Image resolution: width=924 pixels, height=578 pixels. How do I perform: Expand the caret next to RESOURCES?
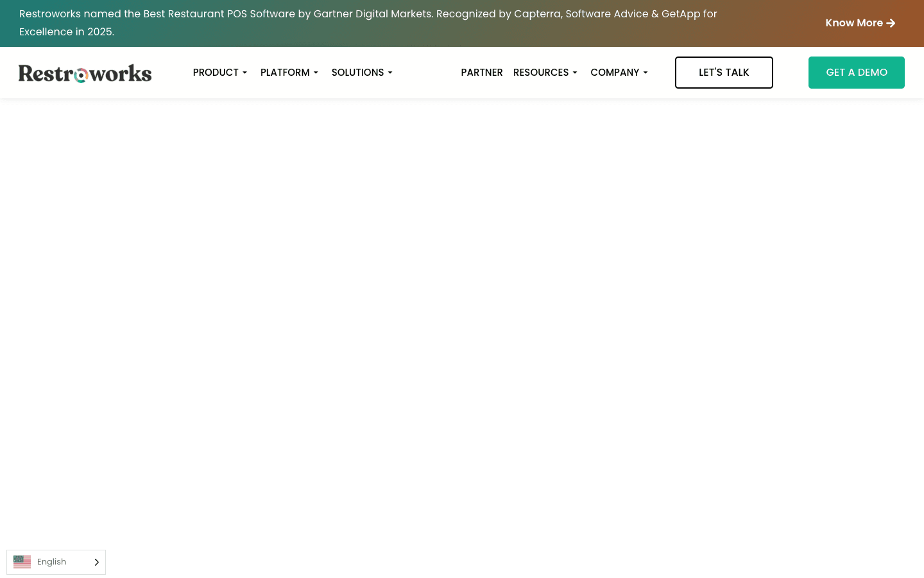(x=575, y=73)
